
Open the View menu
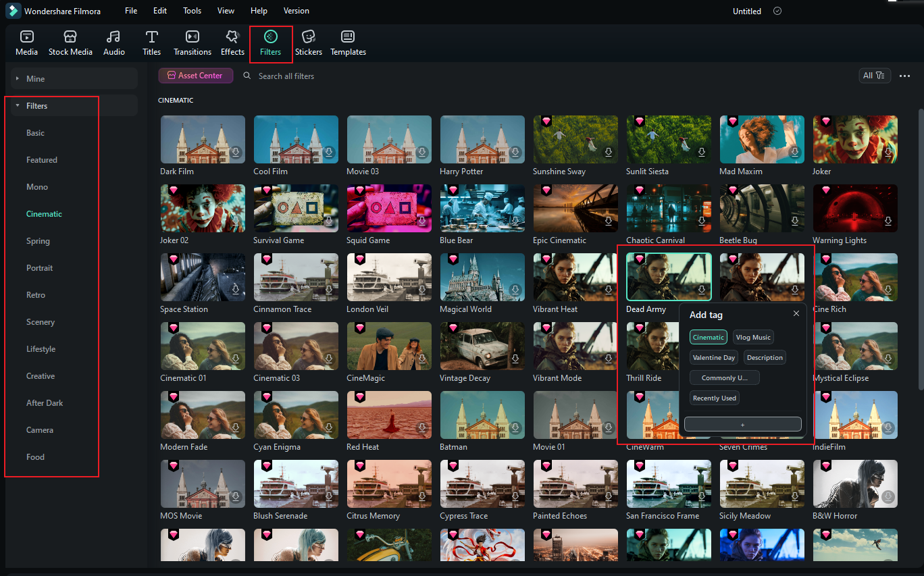[226, 11]
